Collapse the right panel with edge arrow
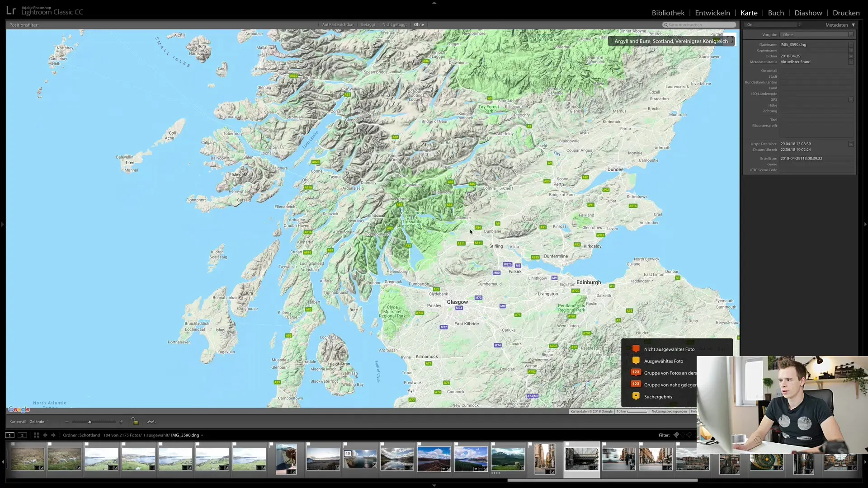 865,224
